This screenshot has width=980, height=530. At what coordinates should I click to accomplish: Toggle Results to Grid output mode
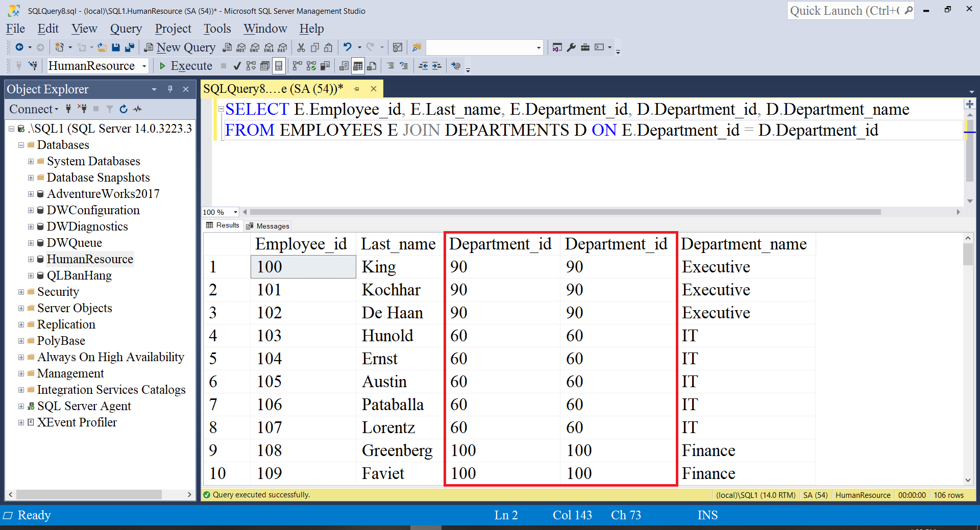(x=358, y=66)
